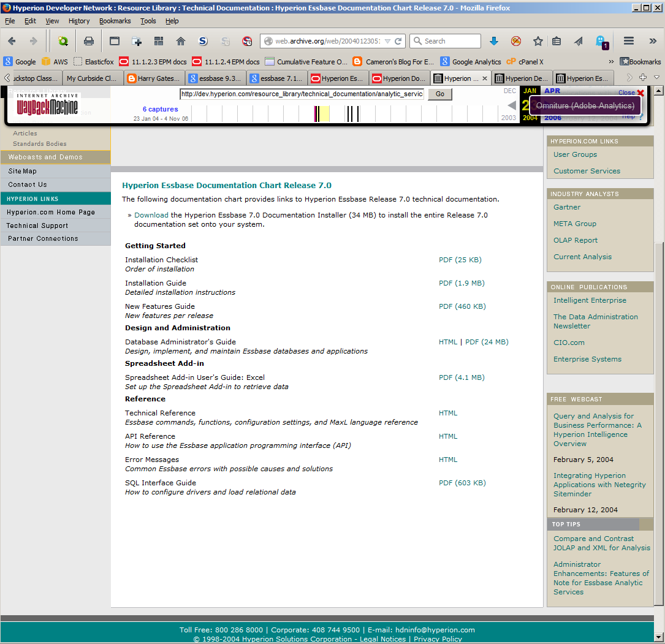Open the 6 captures link

(x=161, y=110)
